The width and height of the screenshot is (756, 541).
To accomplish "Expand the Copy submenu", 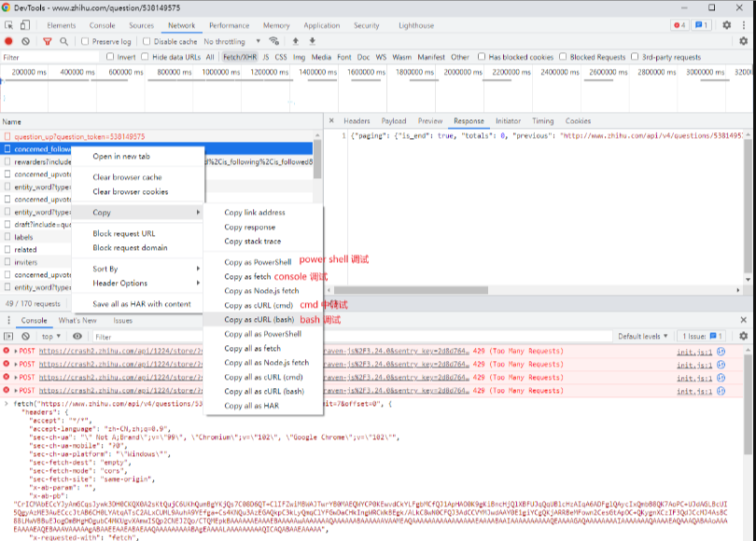I will point(137,213).
